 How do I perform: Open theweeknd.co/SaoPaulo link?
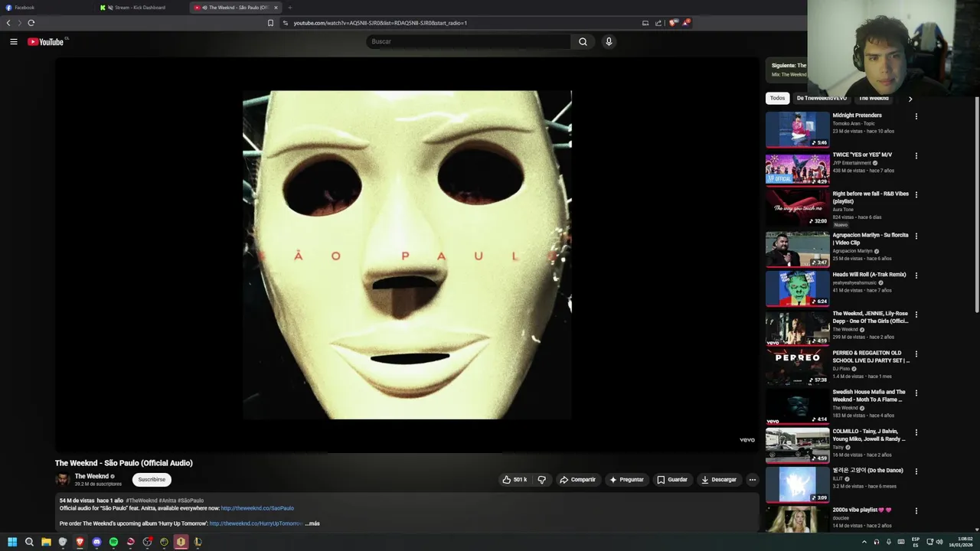[x=257, y=508]
